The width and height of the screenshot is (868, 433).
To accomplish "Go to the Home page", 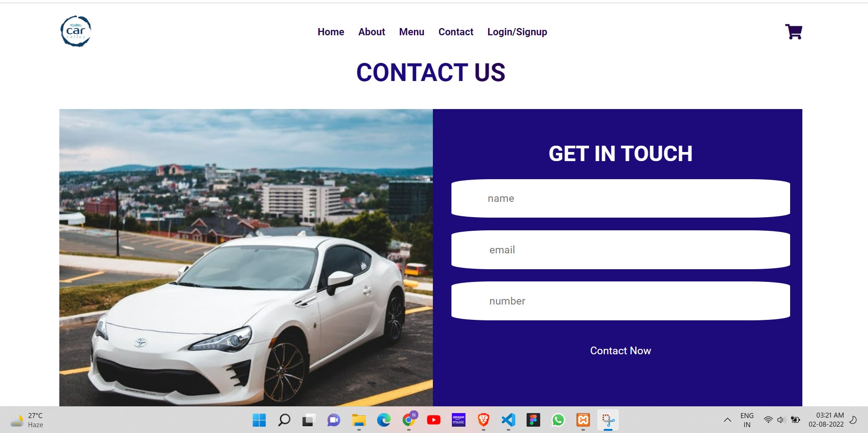I will click(331, 32).
